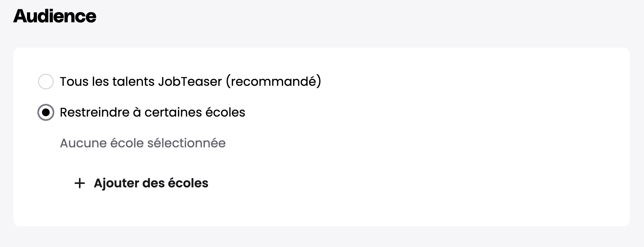Screen dimensions: 644x247
Task: Click the filled black radio dot
Action: point(46,112)
